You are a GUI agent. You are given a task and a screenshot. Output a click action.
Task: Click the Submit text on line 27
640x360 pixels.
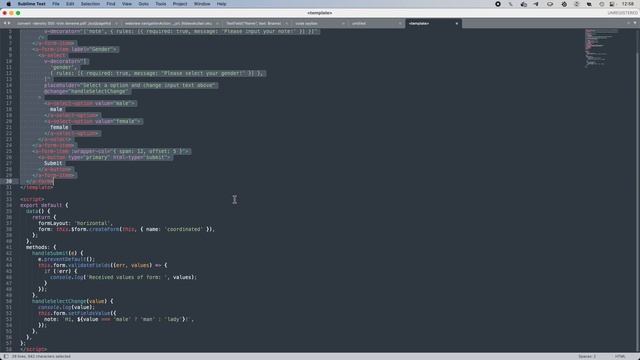click(53, 163)
